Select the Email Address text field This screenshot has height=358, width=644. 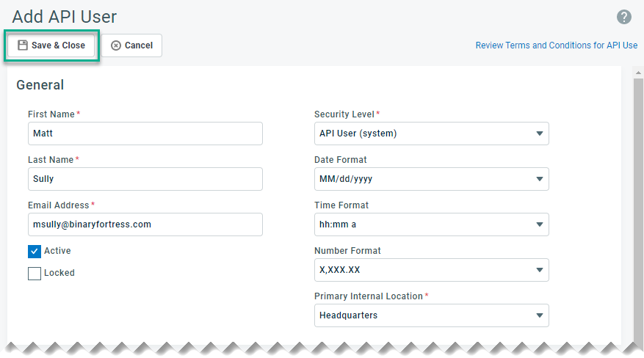click(x=145, y=224)
